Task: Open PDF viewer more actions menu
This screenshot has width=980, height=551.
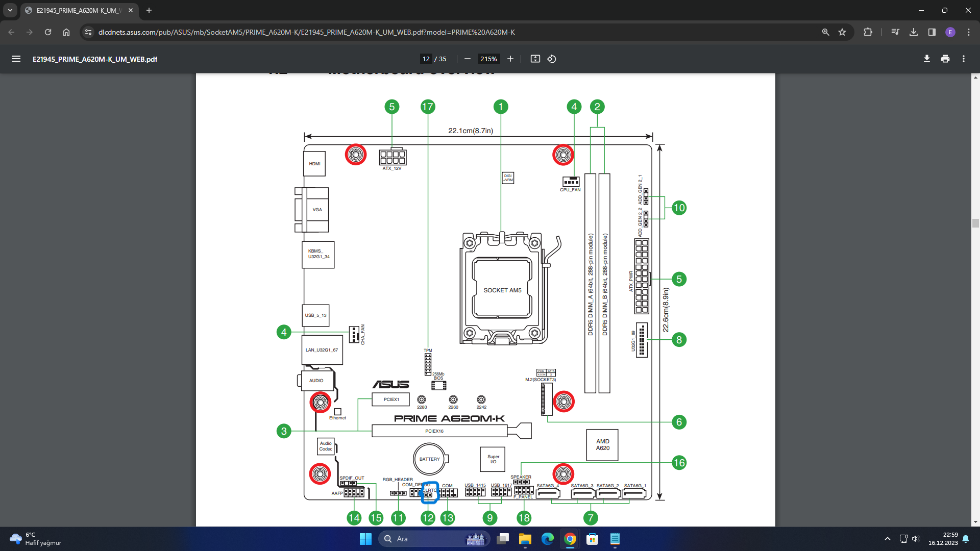Action: point(964,59)
